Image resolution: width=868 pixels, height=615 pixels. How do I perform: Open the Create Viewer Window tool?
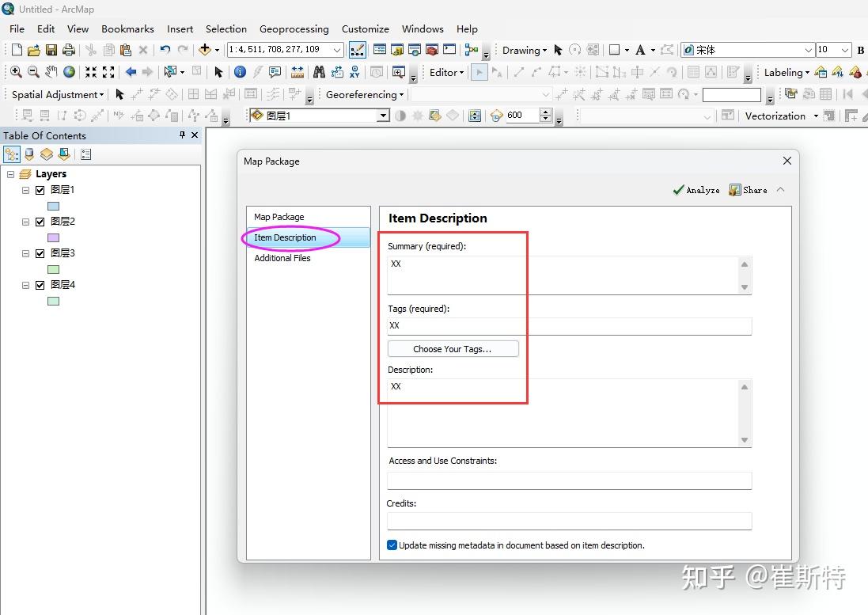398,72
